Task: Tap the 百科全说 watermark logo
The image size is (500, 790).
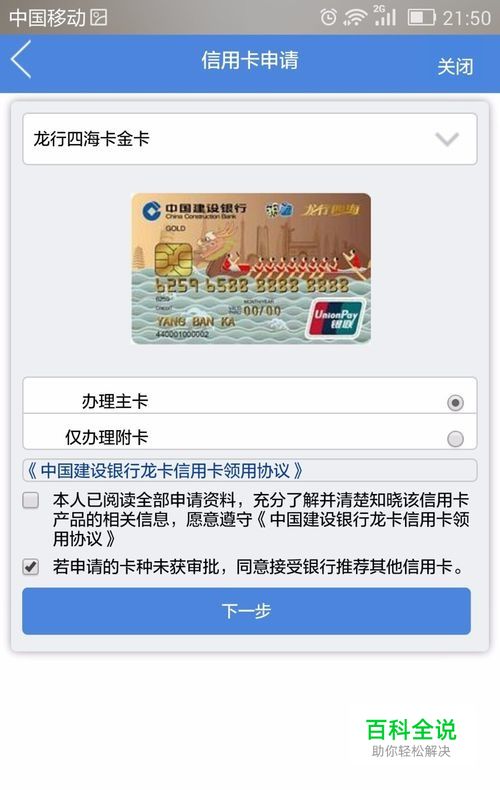Action: tap(411, 737)
